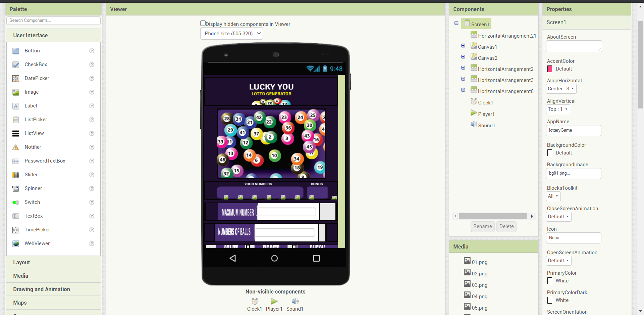The width and height of the screenshot is (644, 315).
Task: Select the PasswordTextBox palette icon
Action: (16, 161)
